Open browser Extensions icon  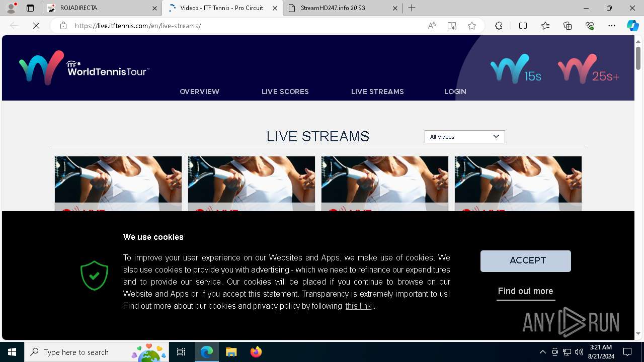pyautogui.click(x=499, y=26)
